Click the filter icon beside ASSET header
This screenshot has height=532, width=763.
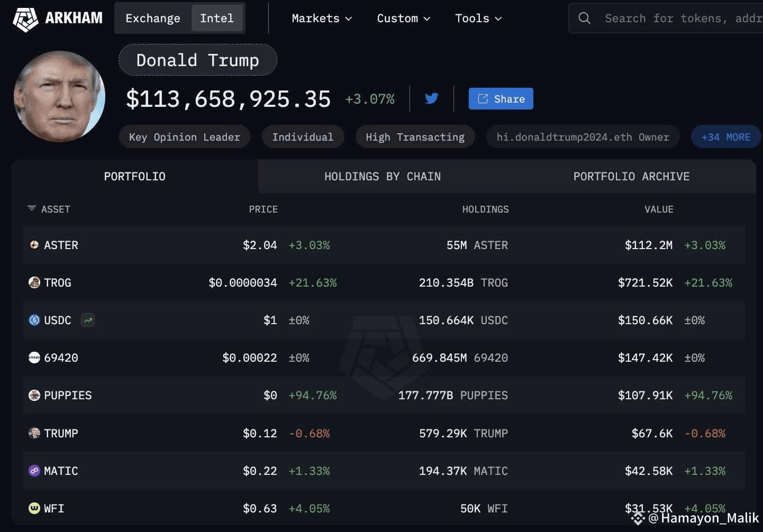tap(32, 208)
